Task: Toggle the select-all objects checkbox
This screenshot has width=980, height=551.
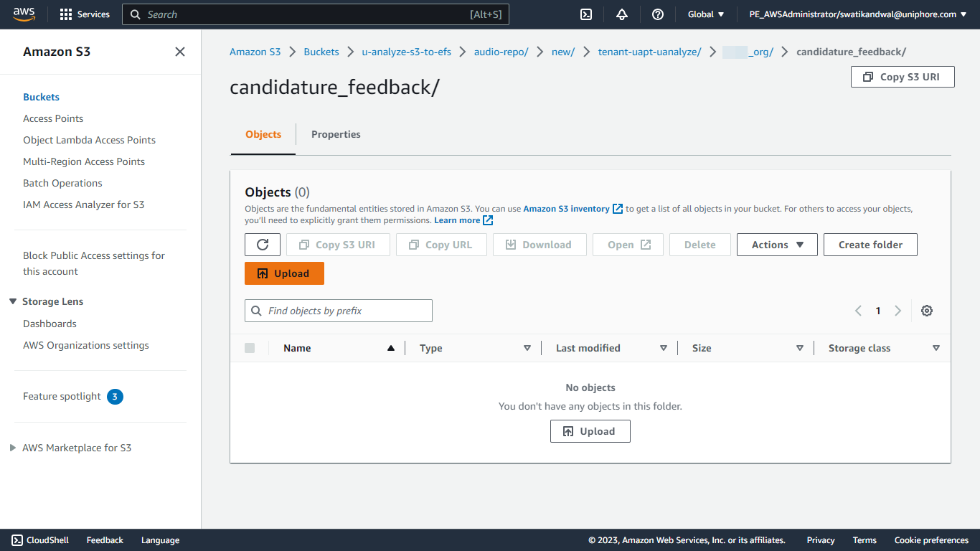Action: (250, 348)
